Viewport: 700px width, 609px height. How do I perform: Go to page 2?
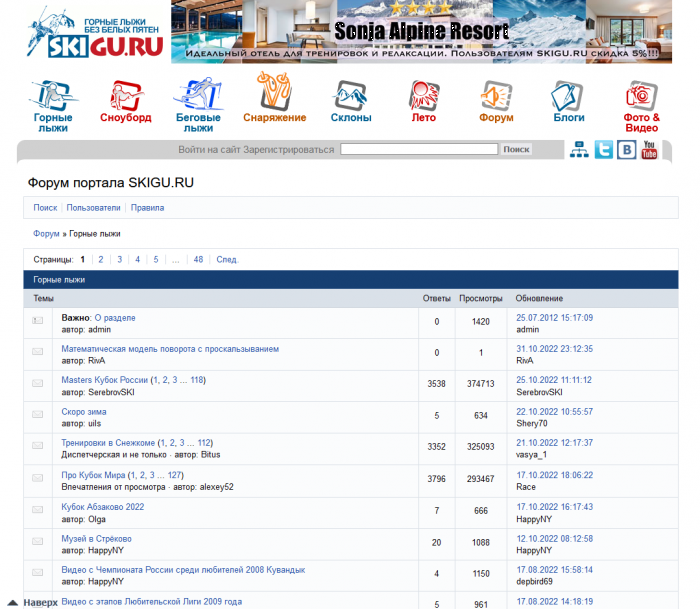point(101,259)
